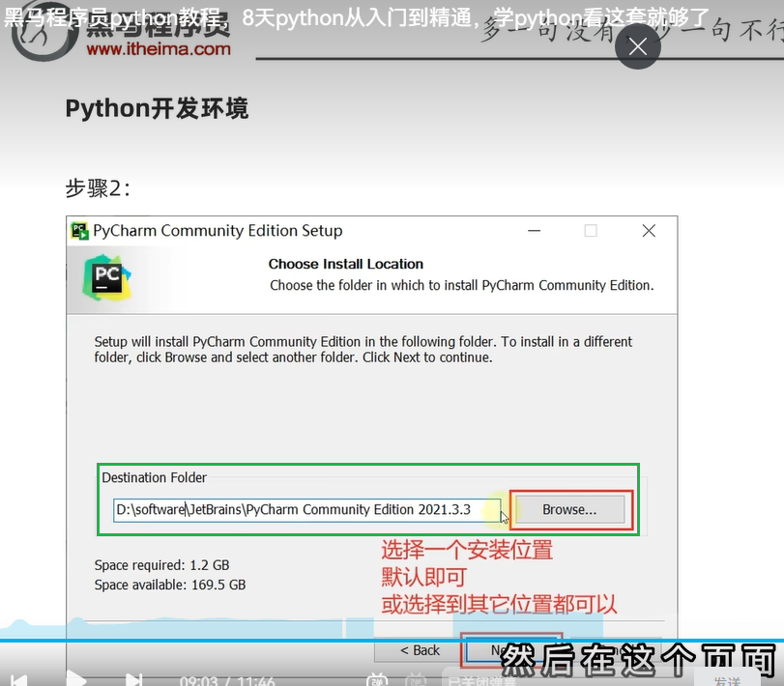Click the 'PyCharm Community Edition Setup' window title
Viewport: 784px width, 686px height.
click(218, 231)
